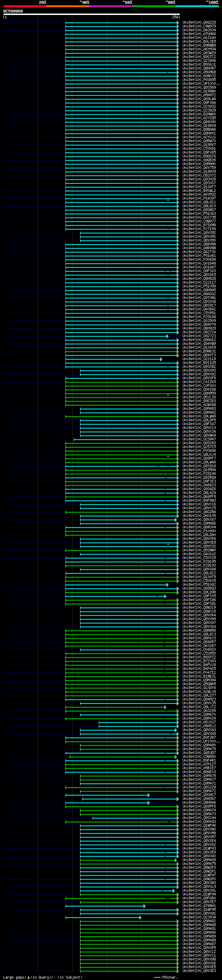Click the white query sequence bar

[92, 15]
